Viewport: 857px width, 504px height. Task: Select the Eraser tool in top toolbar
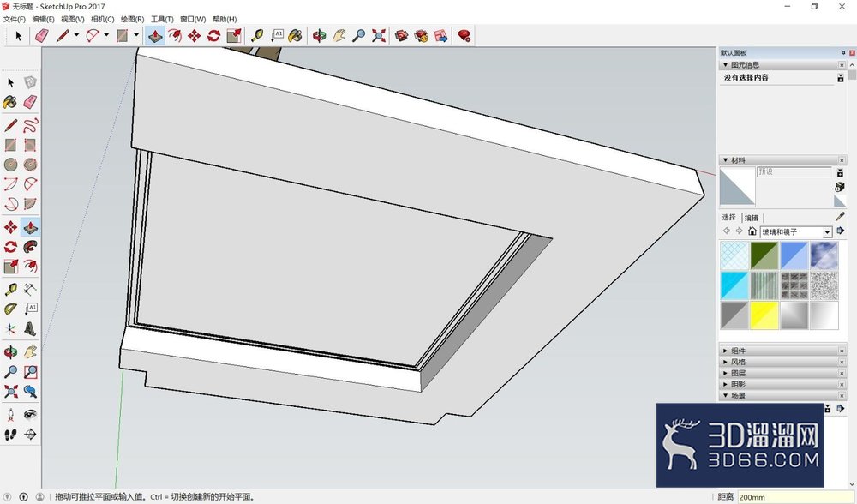(x=41, y=36)
